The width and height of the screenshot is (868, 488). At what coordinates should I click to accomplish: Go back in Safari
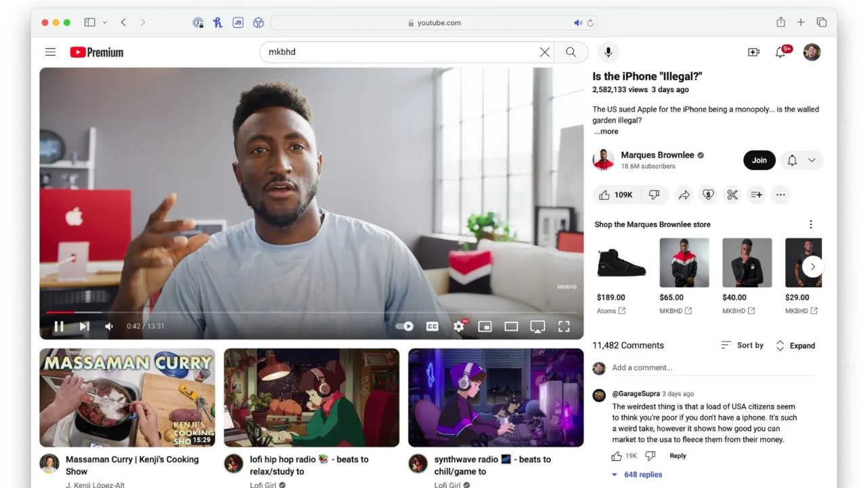tap(123, 22)
